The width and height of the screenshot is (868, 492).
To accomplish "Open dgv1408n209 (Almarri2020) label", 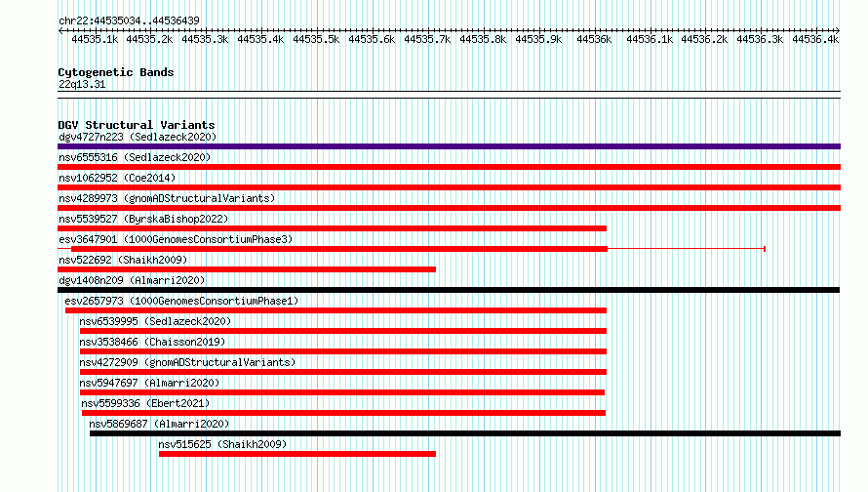I will click(x=132, y=280).
